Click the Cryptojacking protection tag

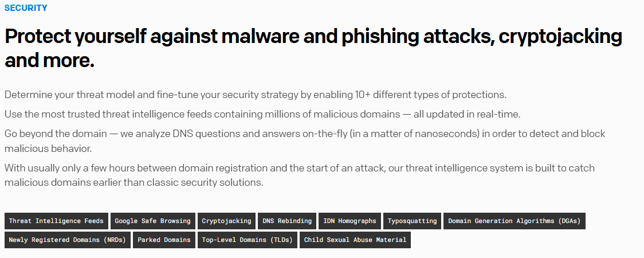226,221
